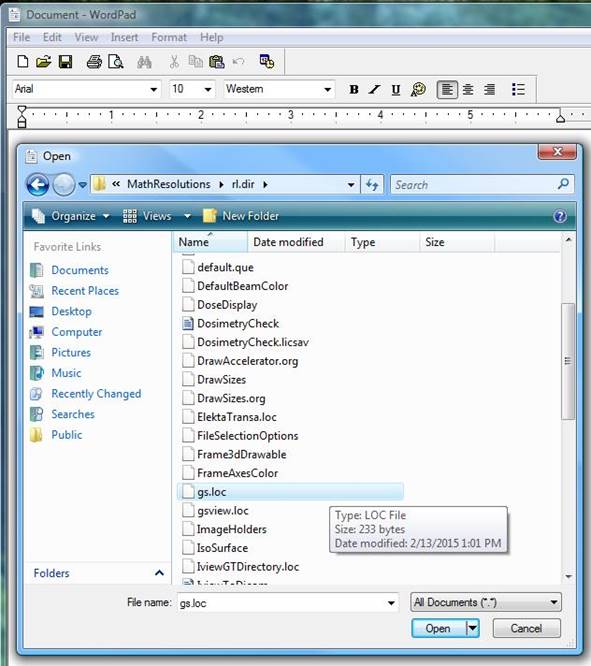
Task: Open the Arial font name dropdown
Action: pos(153,90)
